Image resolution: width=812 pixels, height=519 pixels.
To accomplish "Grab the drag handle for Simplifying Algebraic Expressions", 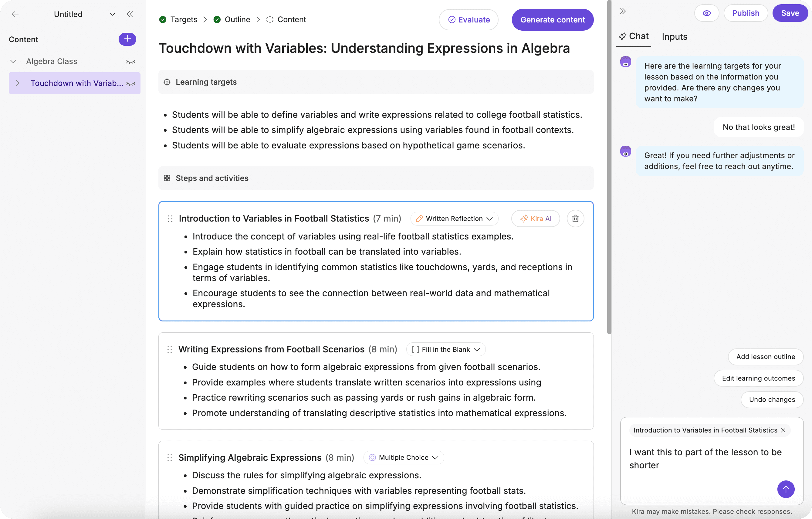I will (x=170, y=458).
